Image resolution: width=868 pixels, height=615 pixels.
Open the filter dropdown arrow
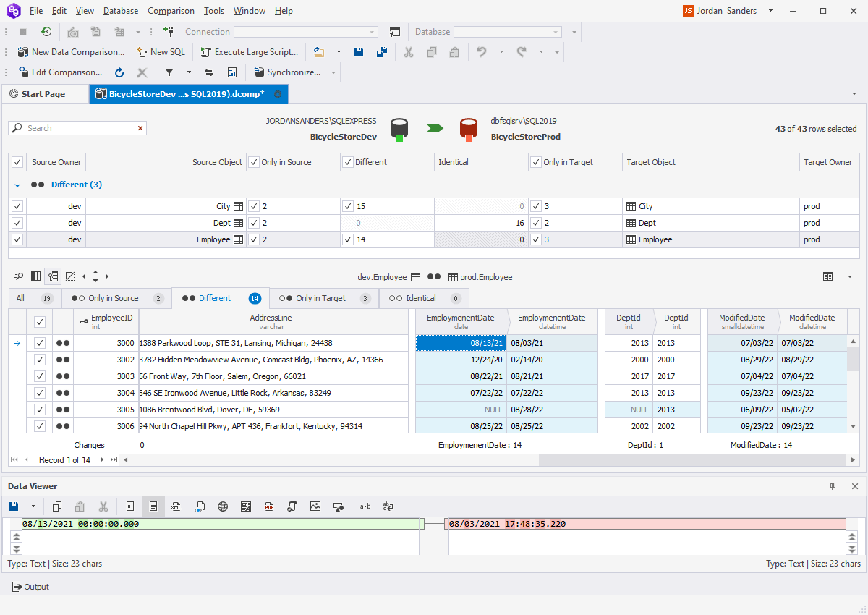coord(189,72)
